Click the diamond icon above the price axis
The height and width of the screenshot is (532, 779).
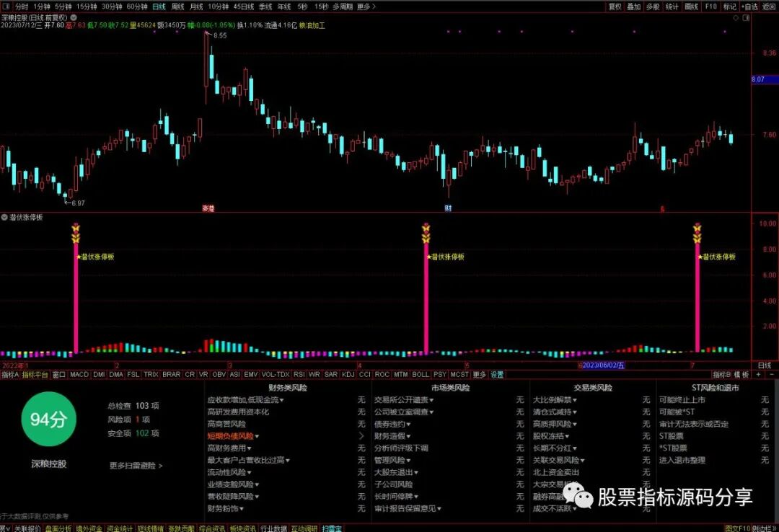[x=736, y=18]
